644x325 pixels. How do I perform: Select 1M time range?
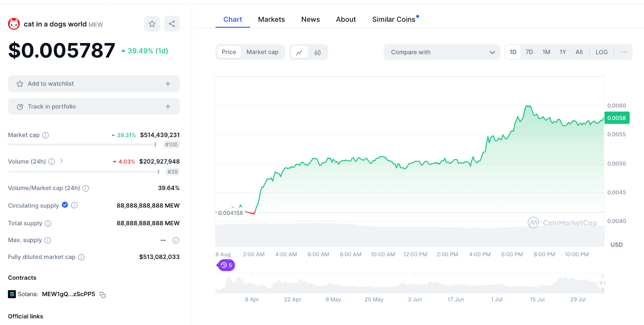546,52
